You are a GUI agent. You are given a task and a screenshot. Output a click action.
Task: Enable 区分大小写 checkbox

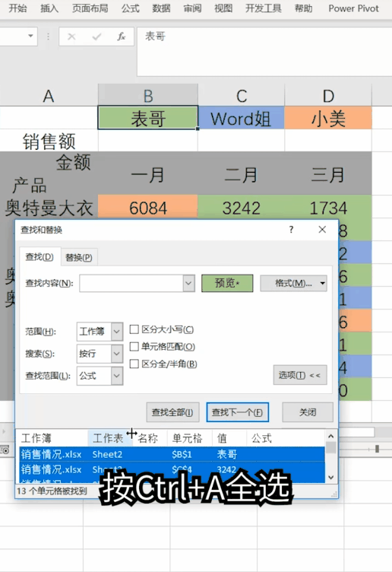(x=134, y=329)
